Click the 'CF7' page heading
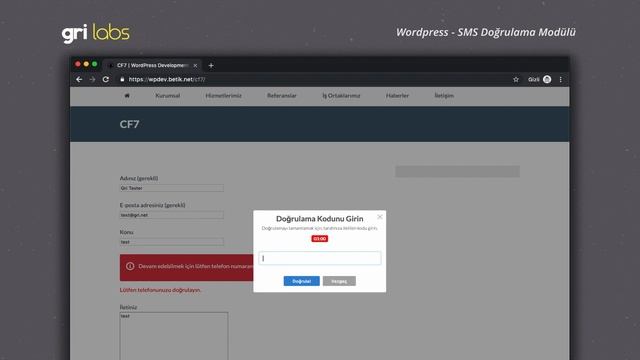Viewport: 640px width, 360px height. [129, 124]
